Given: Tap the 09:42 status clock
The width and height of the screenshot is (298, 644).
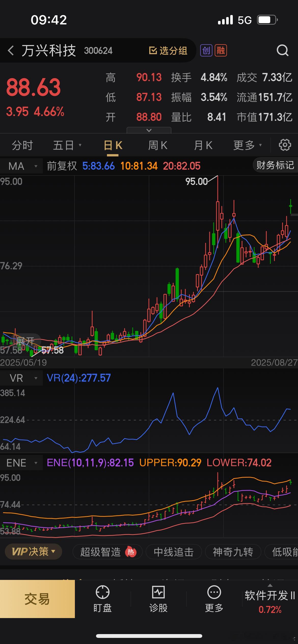Looking at the screenshot, I should tap(49, 20).
